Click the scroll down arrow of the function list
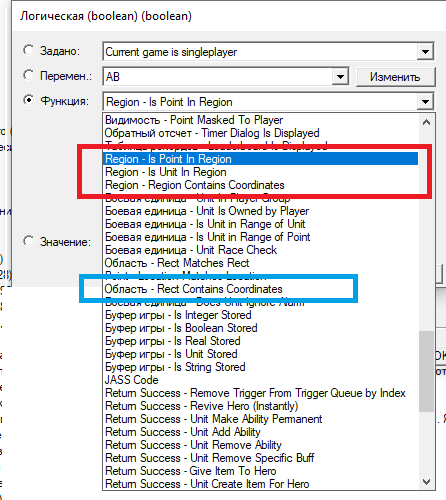The width and height of the screenshot is (446, 500). 426,482
